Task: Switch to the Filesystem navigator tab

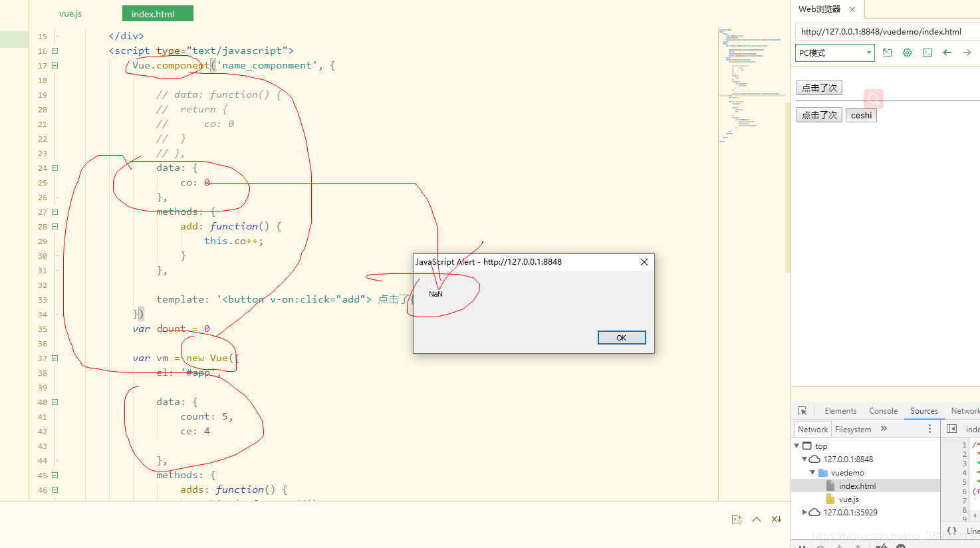Action: (x=853, y=430)
